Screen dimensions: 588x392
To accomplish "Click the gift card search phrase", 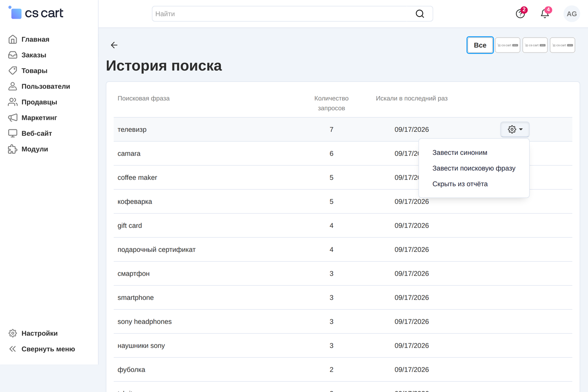I will coord(130,225).
